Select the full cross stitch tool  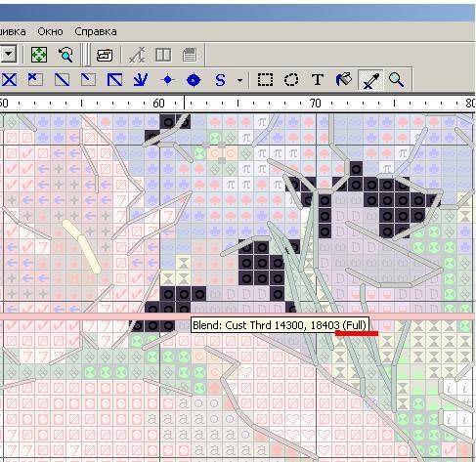click(10, 80)
